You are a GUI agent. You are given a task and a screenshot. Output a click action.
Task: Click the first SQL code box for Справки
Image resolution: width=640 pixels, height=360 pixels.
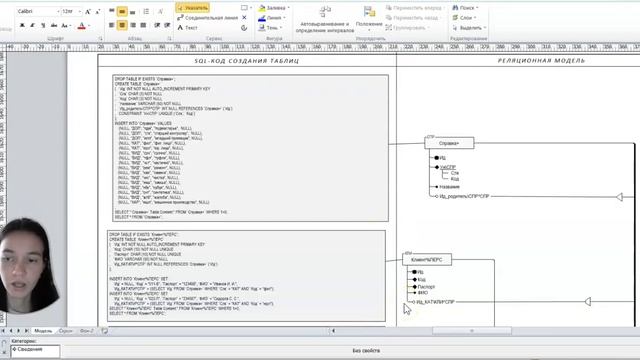click(x=250, y=148)
